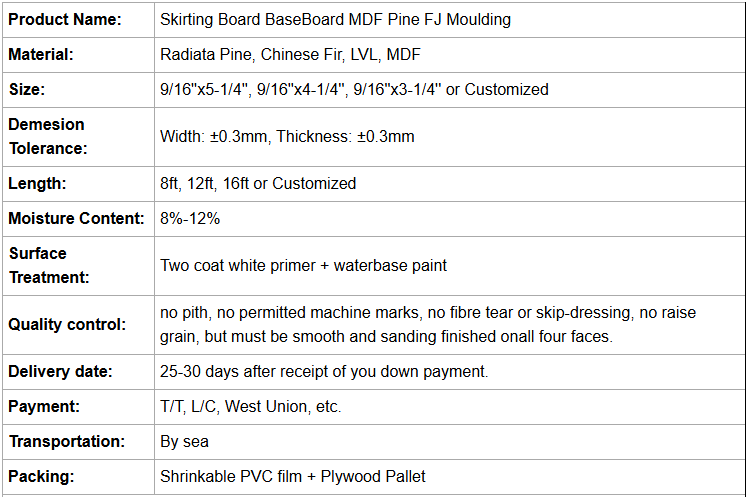Click the Surface Treatment label
749x497 pixels.
pos(49,266)
